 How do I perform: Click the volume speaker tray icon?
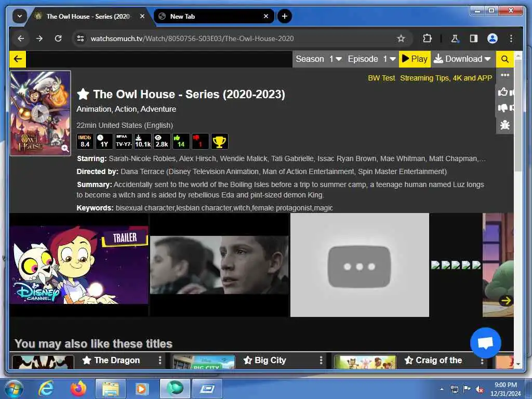479,390
